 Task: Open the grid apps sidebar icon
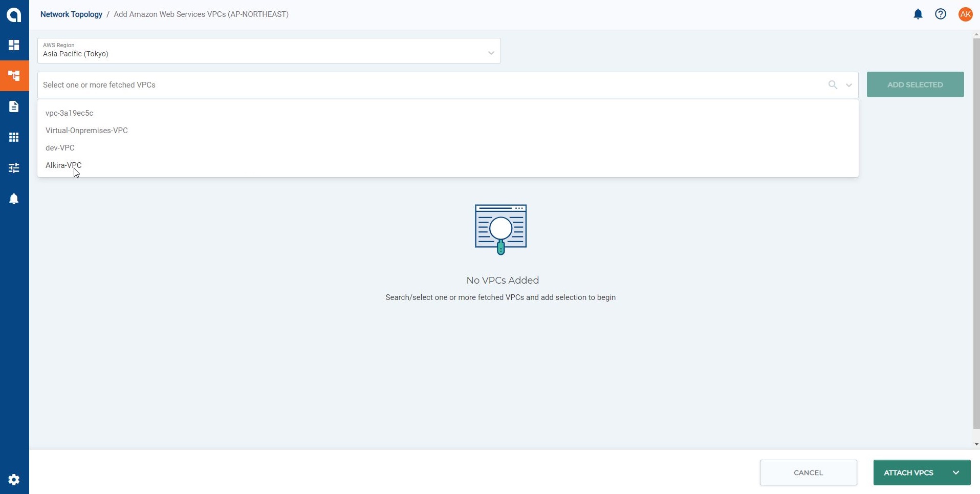[14, 137]
